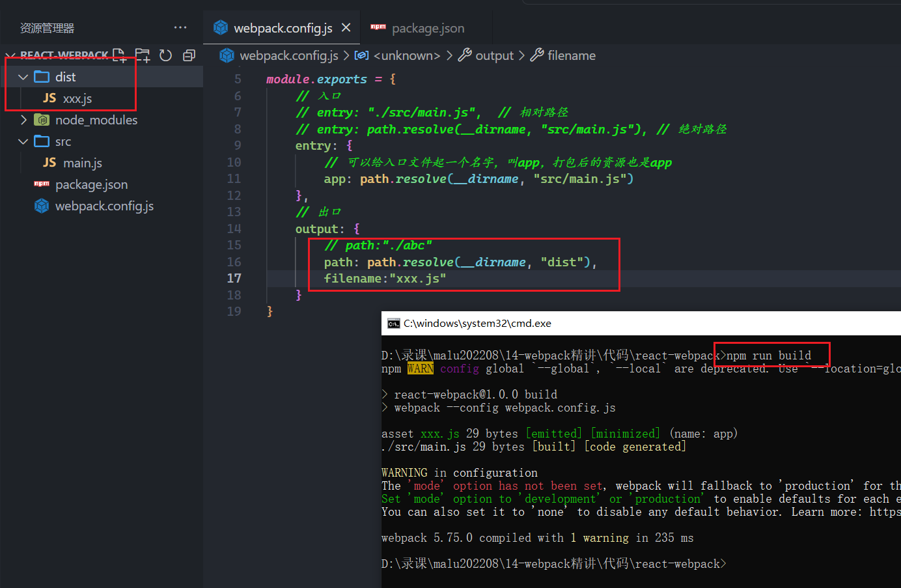Viewport: 901px width, 588px height.
Task: Click the cmd.exe window title text
Action: pyautogui.click(x=477, y=324)
